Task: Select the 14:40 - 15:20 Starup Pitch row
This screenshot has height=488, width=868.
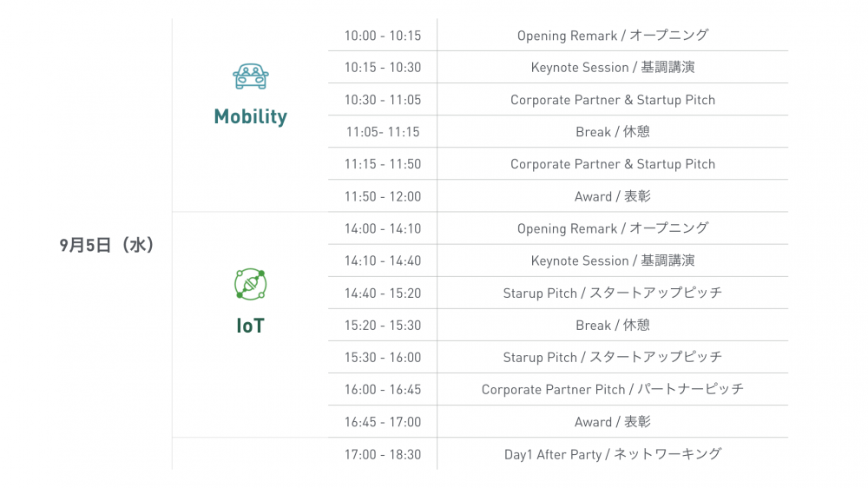Action: pyautogui.click(x=558, y=293)
